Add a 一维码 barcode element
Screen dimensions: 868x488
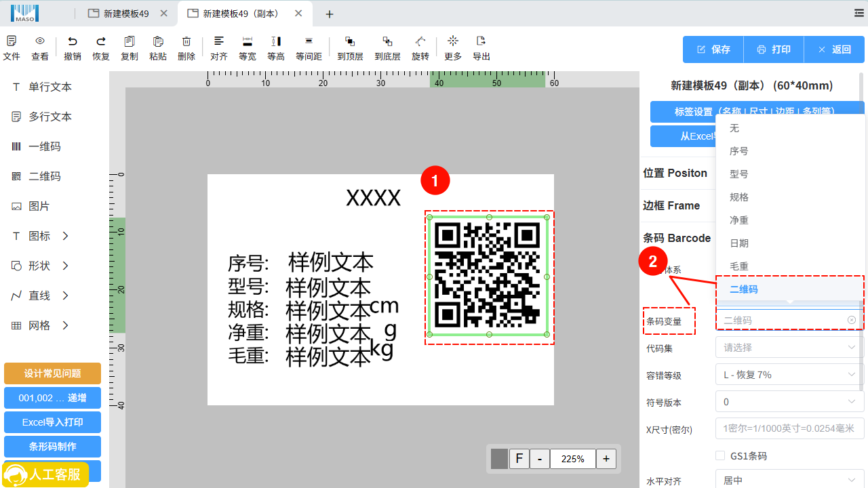[x=37, y=146]
